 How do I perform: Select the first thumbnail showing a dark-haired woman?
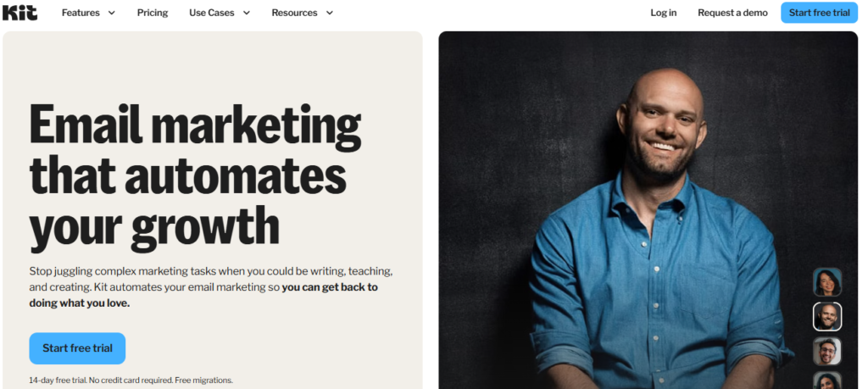[827, 282]
